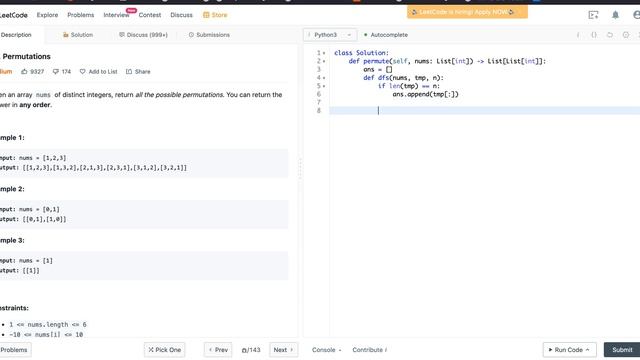640x360 pixels.
Task: Click the def dfs(nums, tmp, n) line
Action: pyautogui.click(x=403, y=78)
